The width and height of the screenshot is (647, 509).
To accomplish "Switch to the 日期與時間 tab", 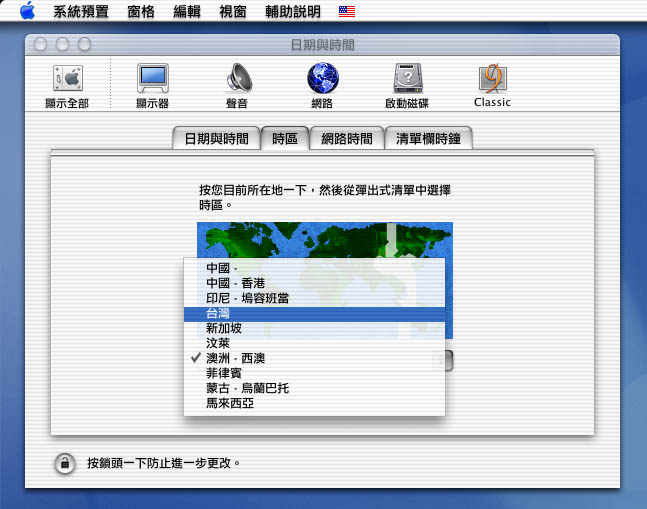I will pyautogui.click(x=216, y=139).
